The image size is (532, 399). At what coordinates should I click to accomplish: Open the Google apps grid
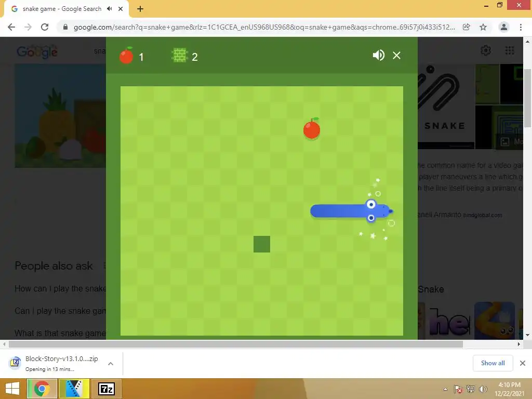[510, 50]
